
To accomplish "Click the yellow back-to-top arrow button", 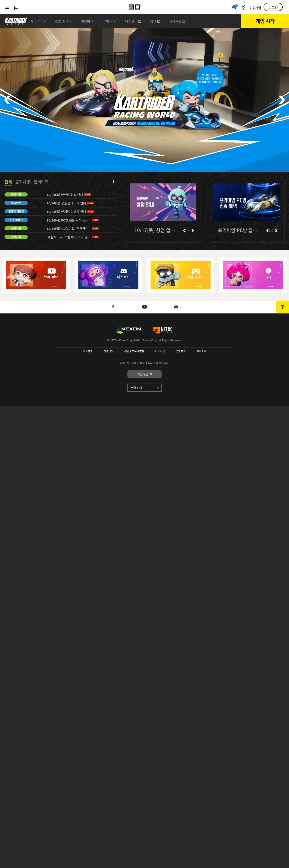I will point(283,307).
